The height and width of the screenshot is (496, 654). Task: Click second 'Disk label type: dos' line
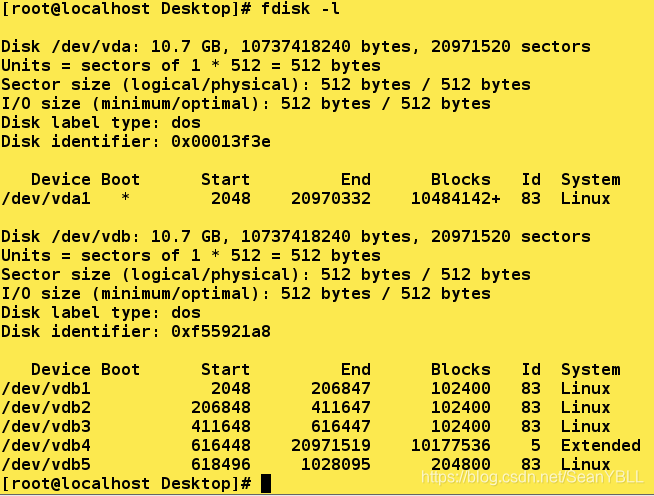click(x=101, y=313)
